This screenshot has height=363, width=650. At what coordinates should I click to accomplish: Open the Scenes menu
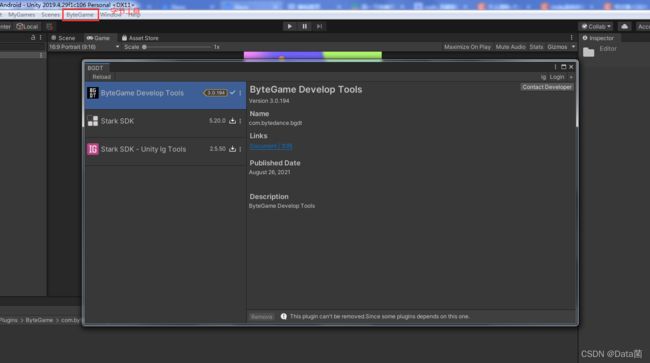tap(50, 15)
